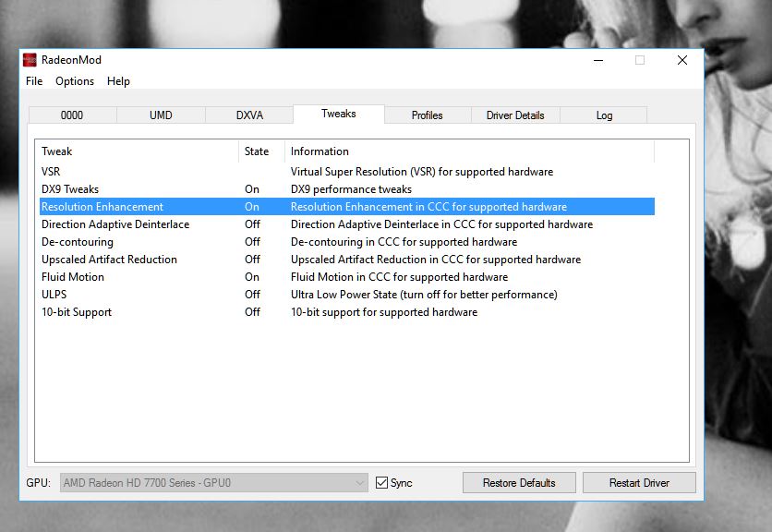
Task: Switch to the DXVA tab
Action: click(x=249, y=115)
